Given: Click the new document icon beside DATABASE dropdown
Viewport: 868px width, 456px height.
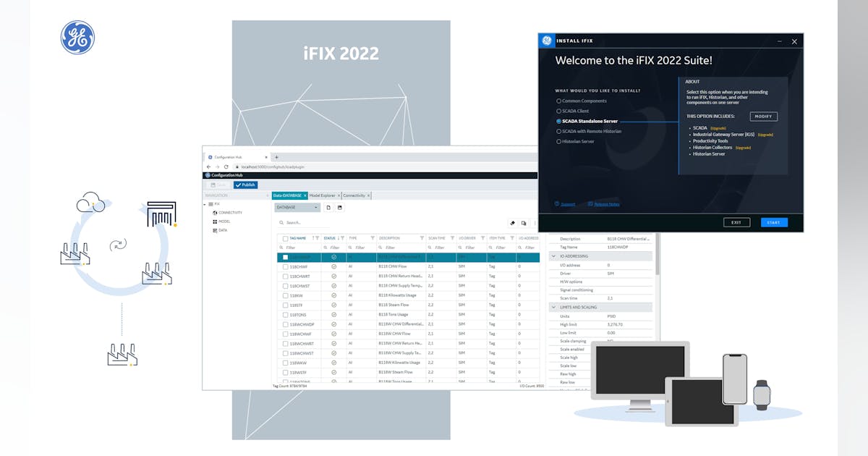Looking at the screenshot, I should (x=328, y=207).
